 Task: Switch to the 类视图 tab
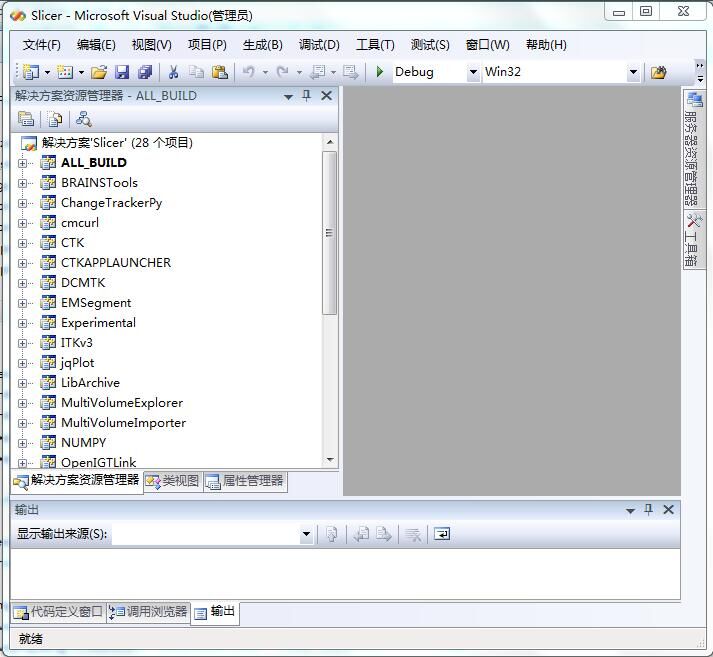coord(173,481)
